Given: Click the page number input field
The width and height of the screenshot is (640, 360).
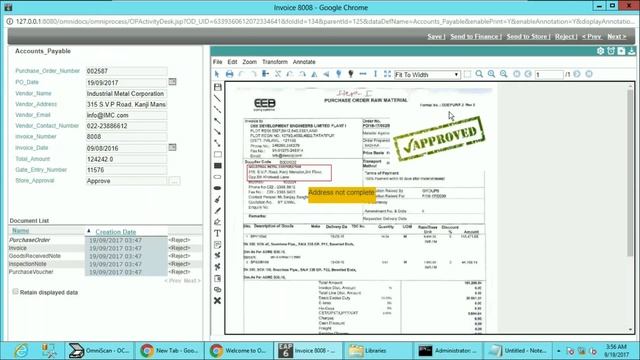Looking at the screenshot, I should [549, 75].
